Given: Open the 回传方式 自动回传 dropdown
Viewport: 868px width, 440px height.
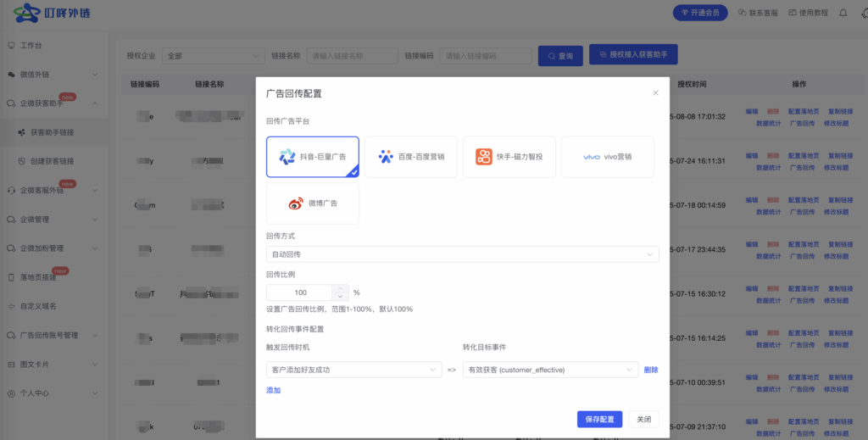Looking at the screenshot, I should point(462,254).
